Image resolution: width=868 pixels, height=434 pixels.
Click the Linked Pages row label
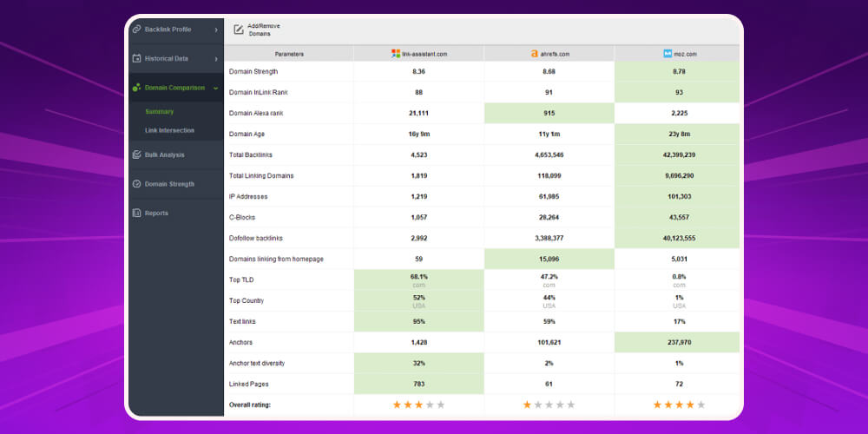[x=249, y=385]
